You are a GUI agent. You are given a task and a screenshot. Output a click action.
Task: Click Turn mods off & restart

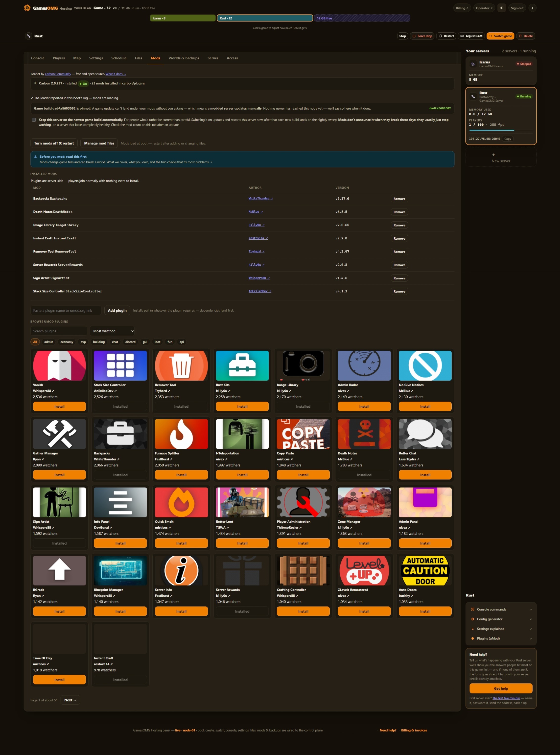54,143
